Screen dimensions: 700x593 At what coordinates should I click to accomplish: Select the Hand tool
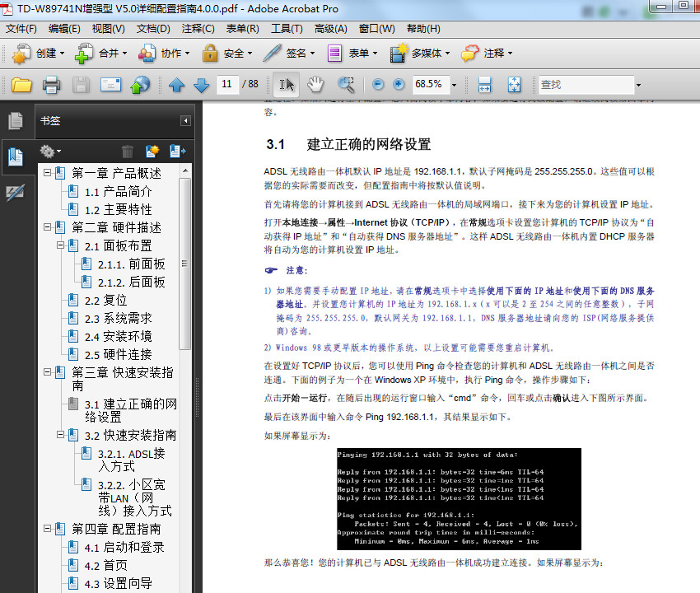point(315,84)
